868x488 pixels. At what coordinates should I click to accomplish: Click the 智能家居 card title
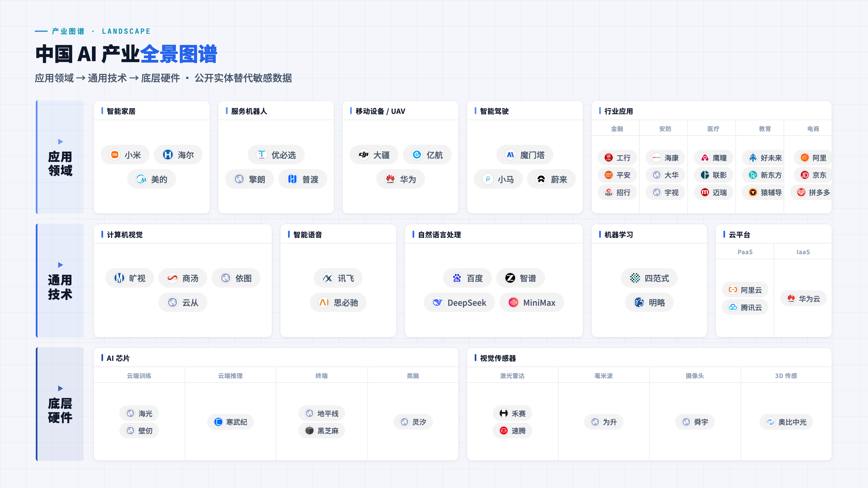point(121,111)
